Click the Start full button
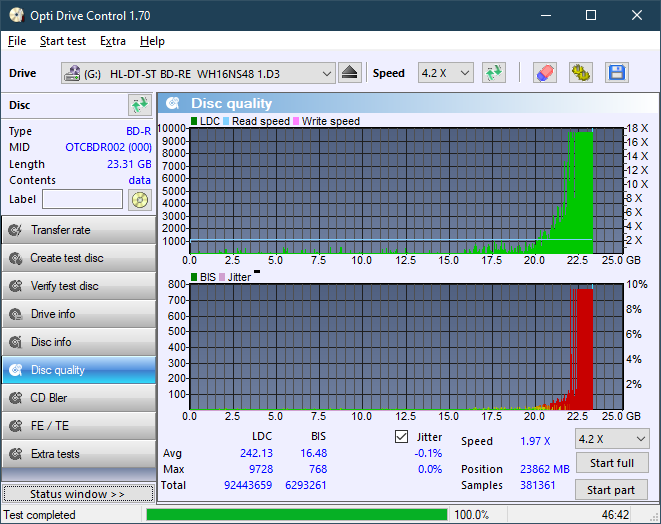Viewport: 661px width, 524px height. click(612, 463)
